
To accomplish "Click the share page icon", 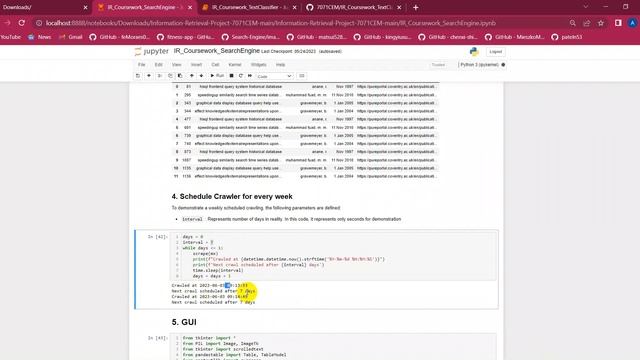I will (587, 23).
